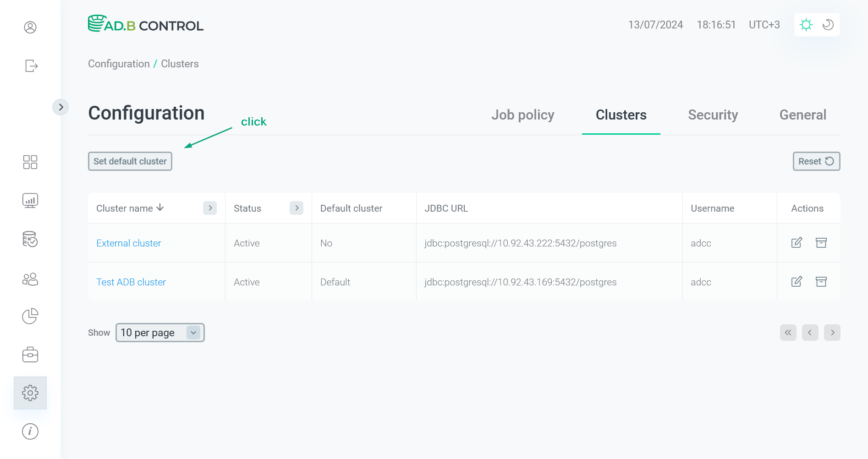The image size is (868, 459).
Task: Switch to the Security tab
Action: (x=713, y=115)
